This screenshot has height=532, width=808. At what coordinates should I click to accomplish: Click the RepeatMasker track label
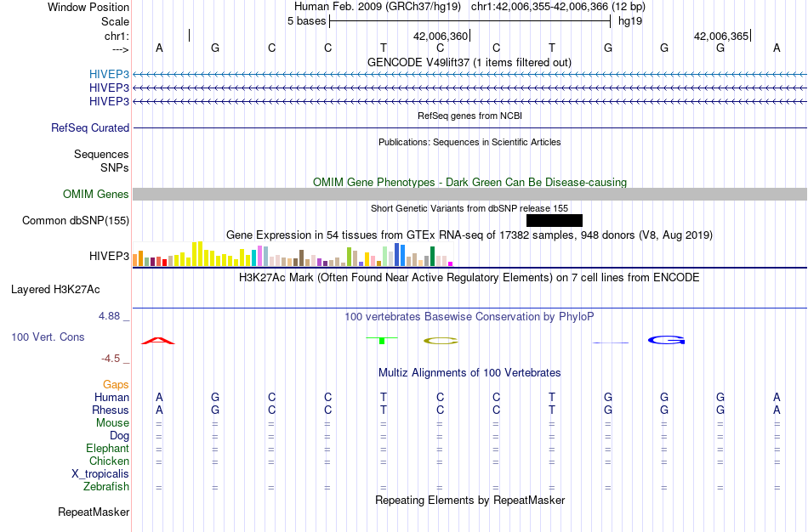coord(94,512)
